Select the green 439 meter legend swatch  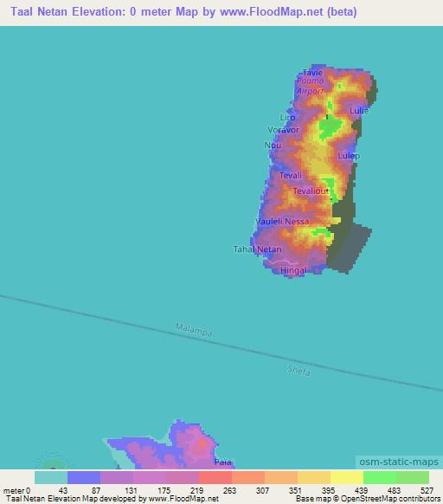(x=380, y=477)
